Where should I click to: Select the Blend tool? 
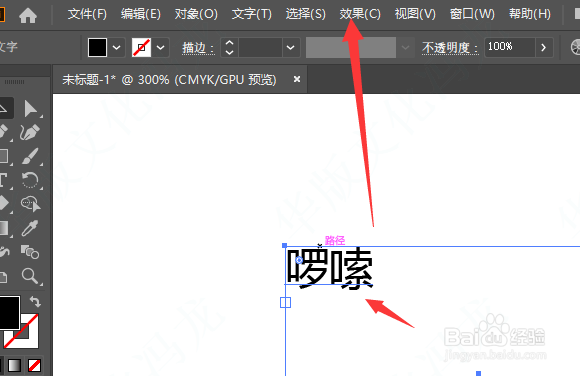tap(30, 252)
